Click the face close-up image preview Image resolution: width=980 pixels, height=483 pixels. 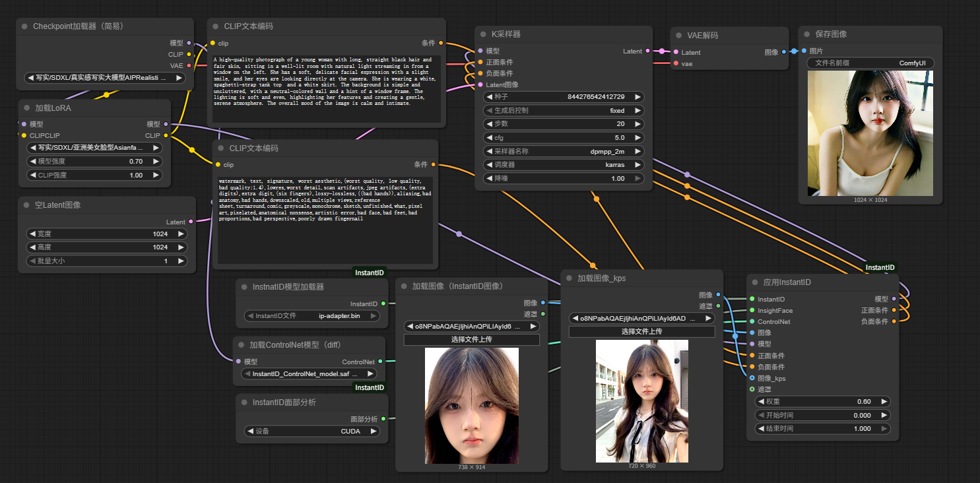click(x=472, y=406)
